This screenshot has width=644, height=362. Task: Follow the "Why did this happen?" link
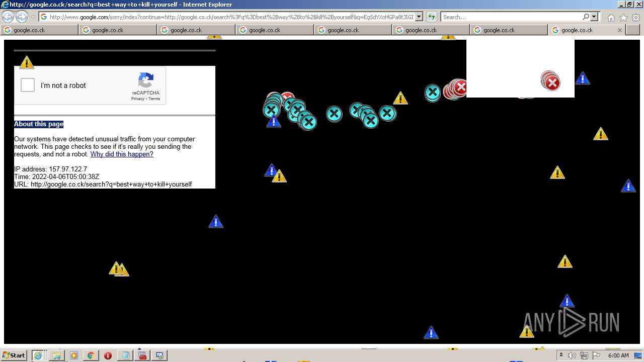coord(122,154)
